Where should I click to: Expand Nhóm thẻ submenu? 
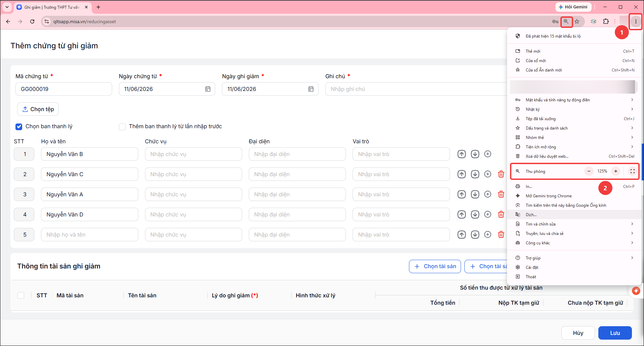pyautogui.click(x=574, y=137)
